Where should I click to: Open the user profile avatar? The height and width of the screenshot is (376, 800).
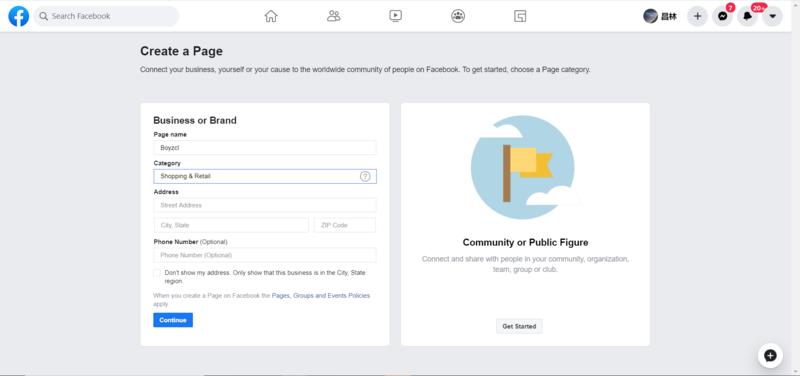650,16
